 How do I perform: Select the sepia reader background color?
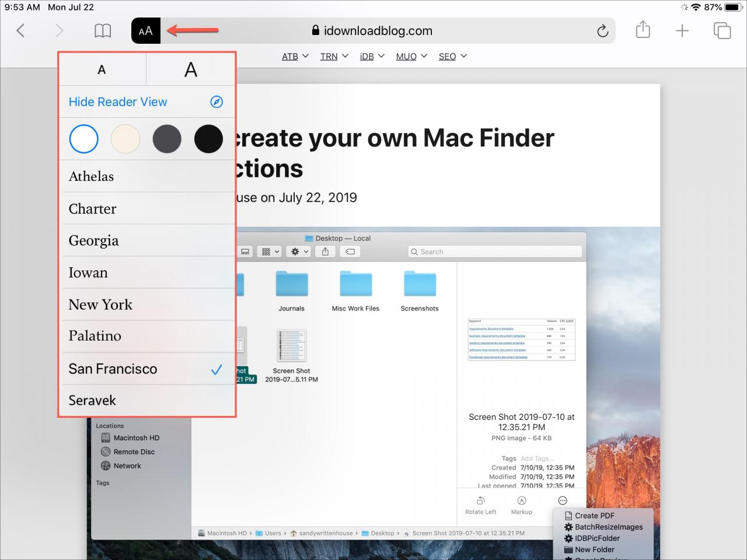tap(125, 139)
